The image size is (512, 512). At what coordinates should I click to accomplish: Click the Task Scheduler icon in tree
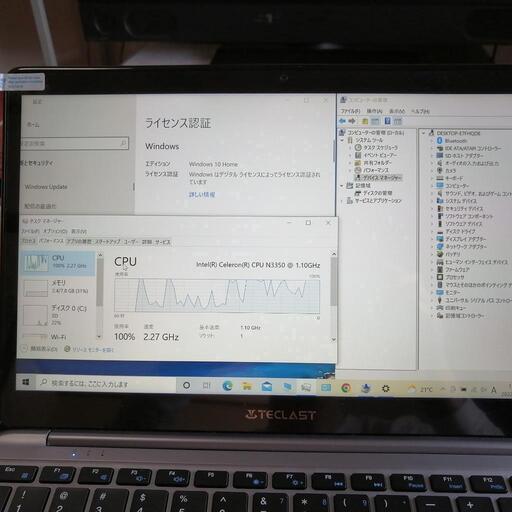point(358,147)
